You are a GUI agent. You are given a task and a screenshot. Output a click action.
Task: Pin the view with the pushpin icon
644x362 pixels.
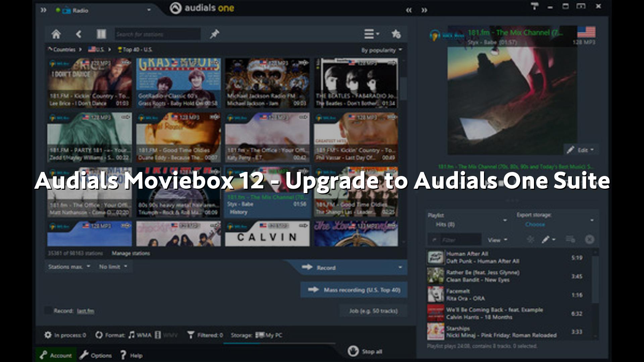pos(214,34)
